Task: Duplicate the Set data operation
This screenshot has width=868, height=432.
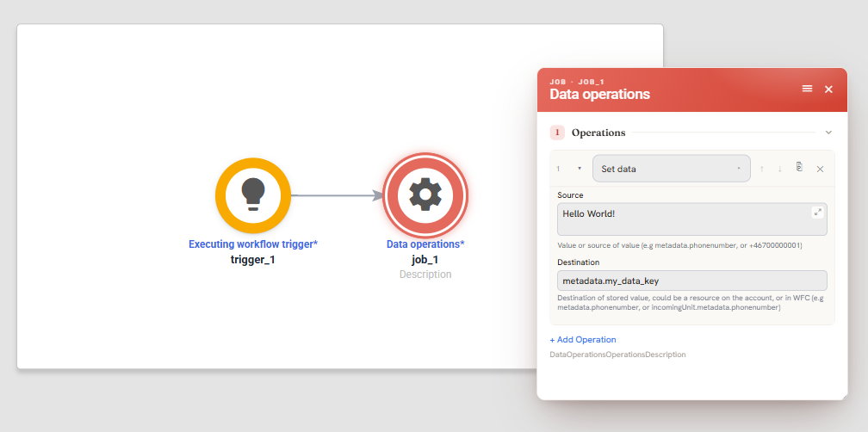Action: point(799,166)
